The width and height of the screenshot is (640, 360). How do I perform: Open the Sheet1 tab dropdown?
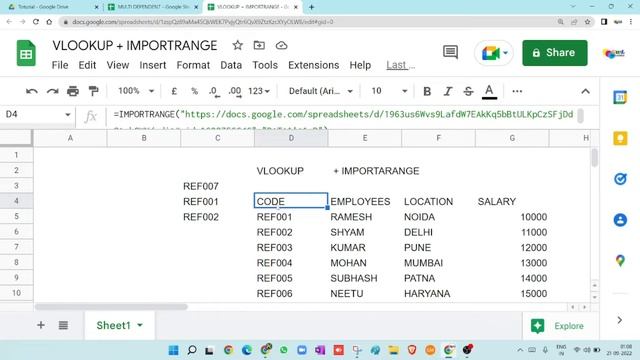click(140, 325)
